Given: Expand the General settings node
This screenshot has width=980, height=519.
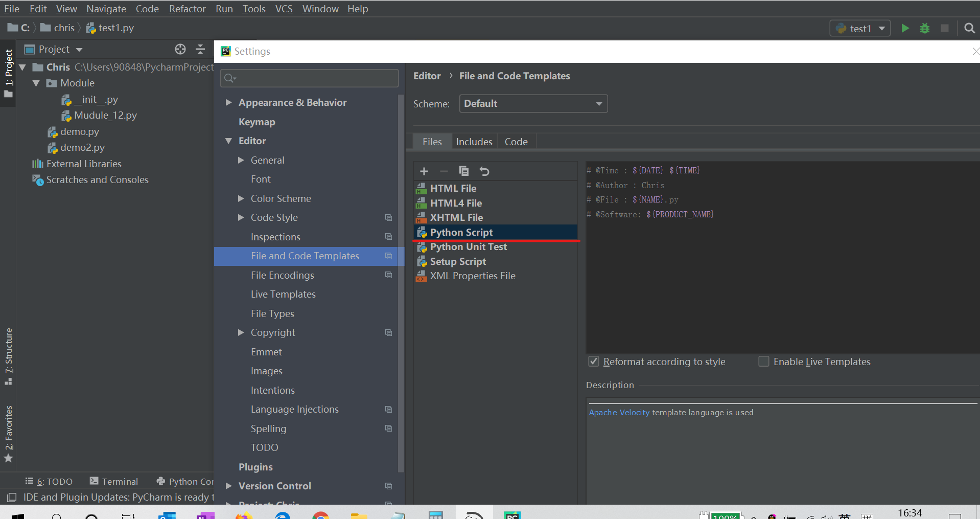Looking at the screenshot, I should click(x=241, y=160).
